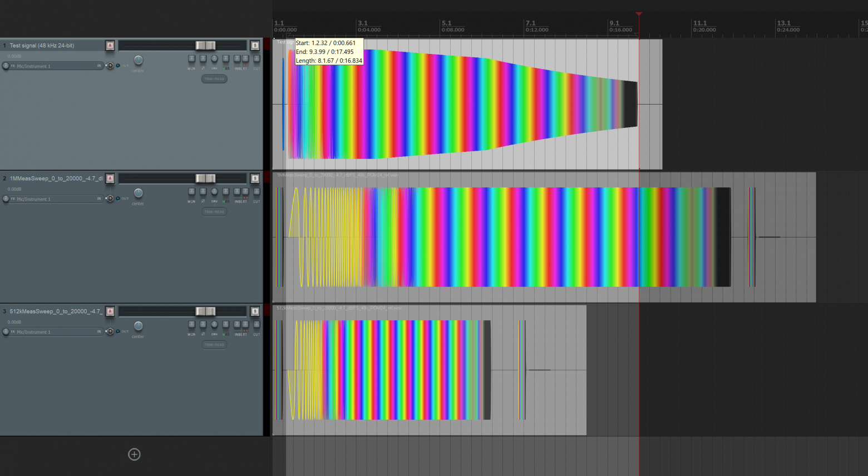
Task: Select the 512kMeasSweep audio item in arrange view
Action: coord(429,370)
